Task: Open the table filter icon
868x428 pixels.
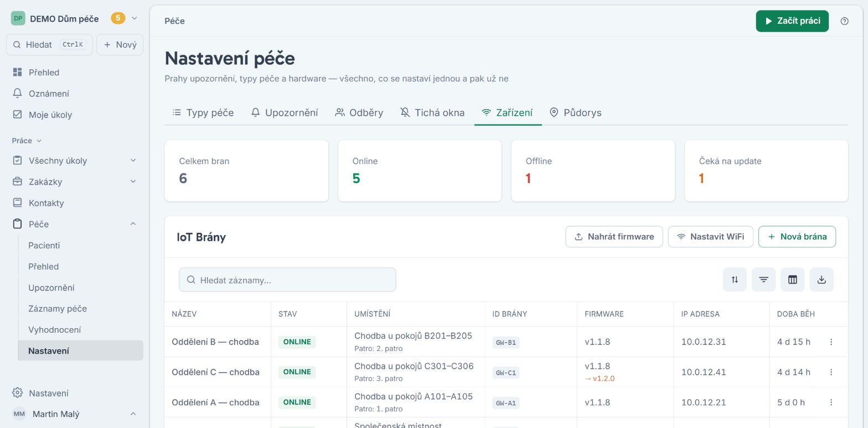Action: click(763, 280)
